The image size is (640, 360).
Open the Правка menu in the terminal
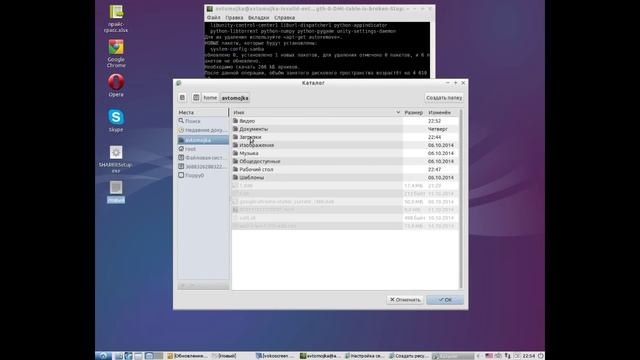234,18
